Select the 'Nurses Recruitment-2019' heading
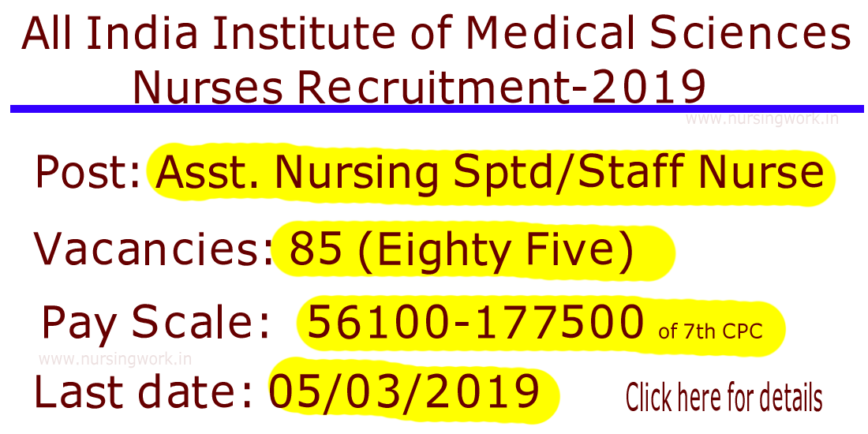The width and height of the screenshot is (868, 434). pos(419,87)
